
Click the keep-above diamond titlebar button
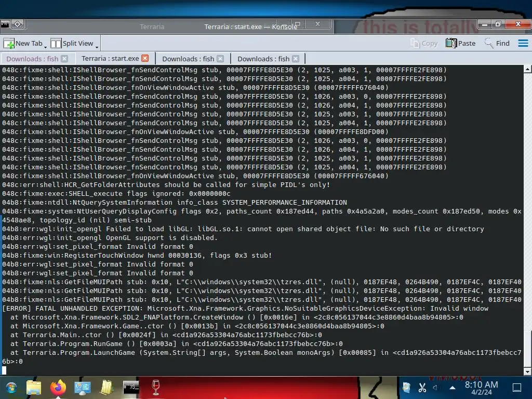click(x=18, y=24)
